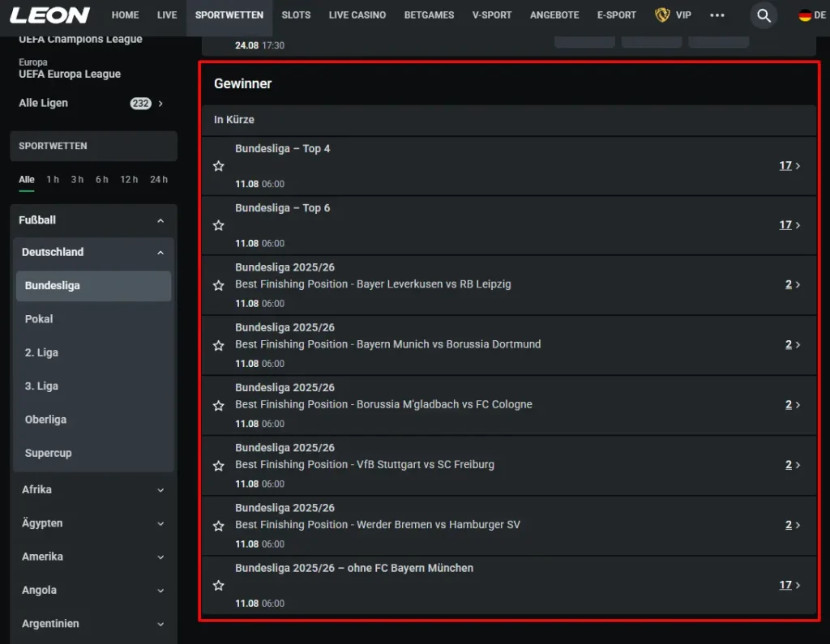
Task: Select Bundesliga in the Deutschland list
Action: click(x=94, y=286)
